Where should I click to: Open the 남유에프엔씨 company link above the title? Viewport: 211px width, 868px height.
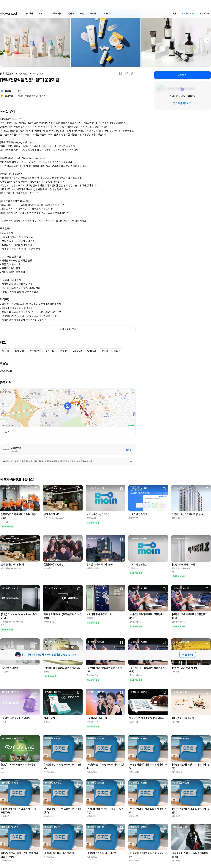point(7,74)
